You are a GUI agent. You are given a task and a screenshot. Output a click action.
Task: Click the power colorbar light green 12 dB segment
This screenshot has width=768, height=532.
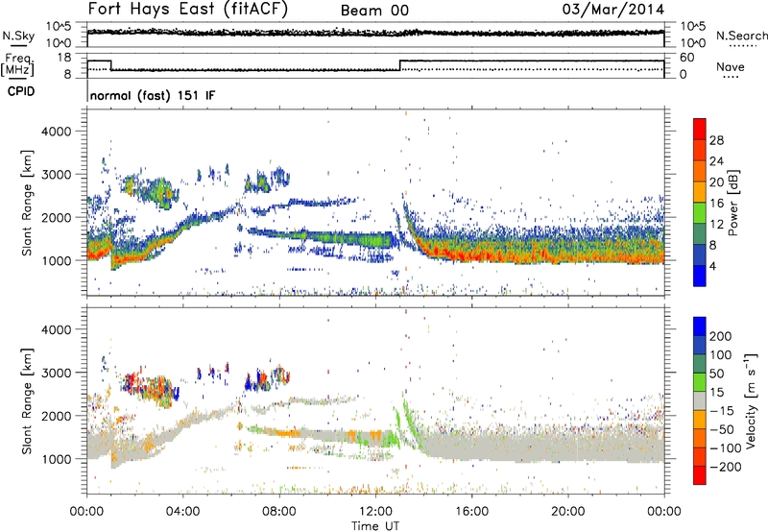pyautogui.click(x=700, y=213)
